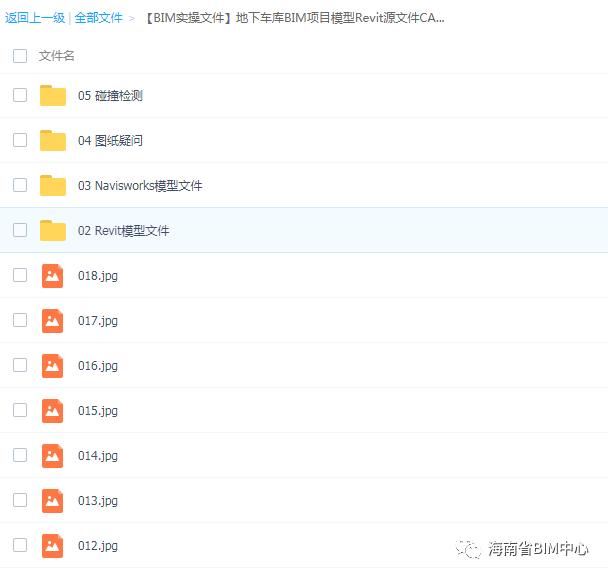Open file name 016.jpg
Screen dimensions: 608x576
click(98, 366)
